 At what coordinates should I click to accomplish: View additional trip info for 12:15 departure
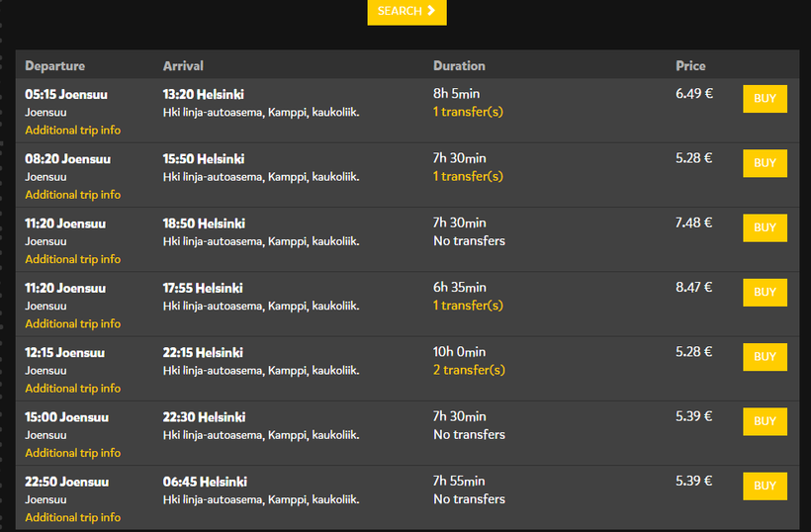tap(73, 389)
